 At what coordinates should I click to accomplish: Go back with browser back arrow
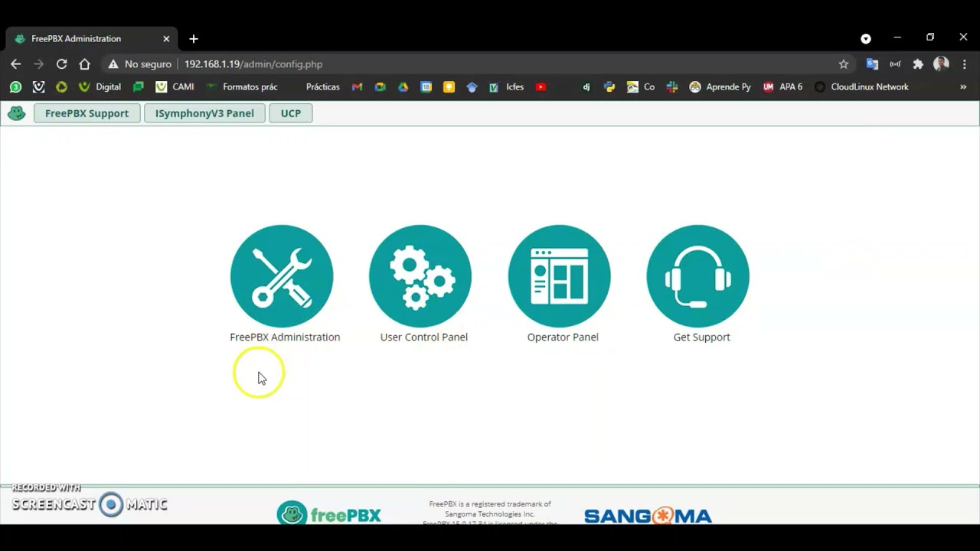[x=16, y=64]
